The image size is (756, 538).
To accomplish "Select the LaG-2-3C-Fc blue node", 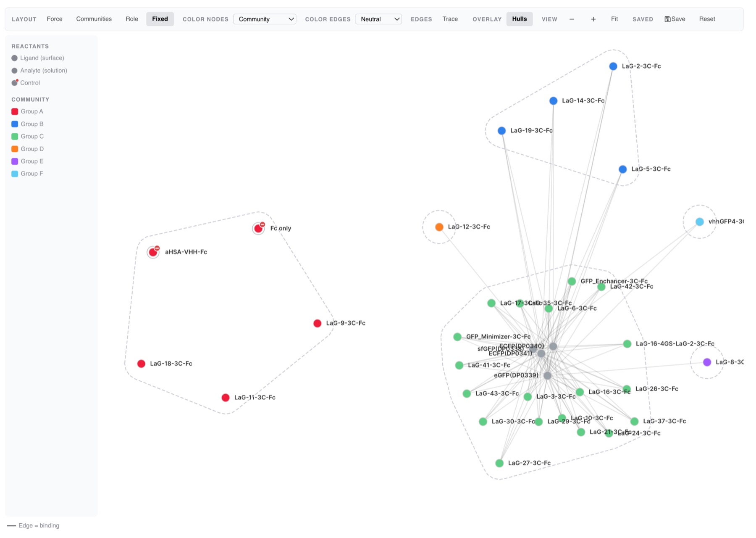I will tap(613, 66).
